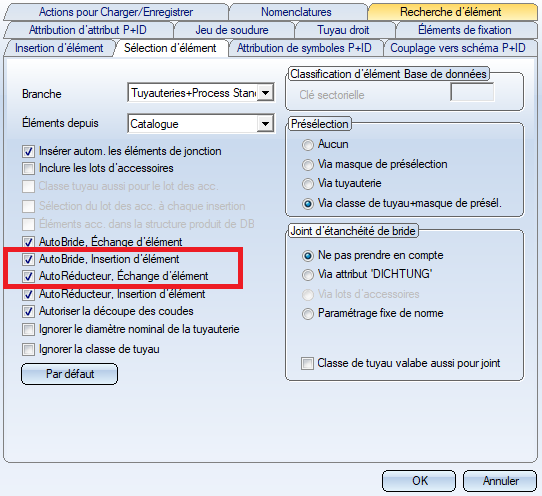Click Tuyauteries+Process combo box text
The height and width of the screenshot is (496, 542).
pyautogui.click(x=193, y=93)
